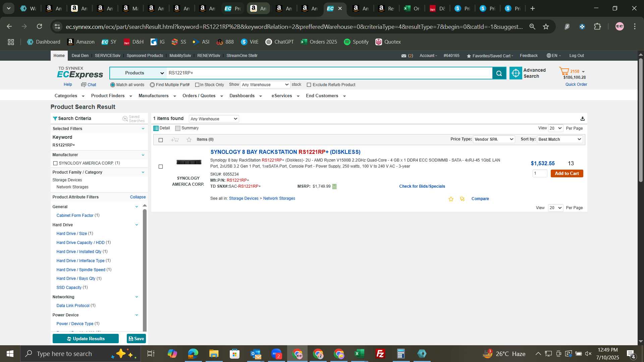The image size is (644, 362).
Task: Select Match all words radio button
Action: [113, 85]
